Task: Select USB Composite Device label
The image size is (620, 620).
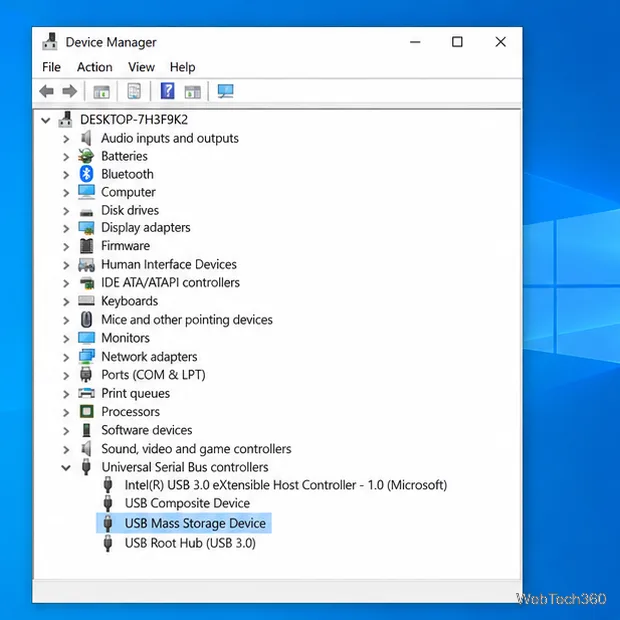Action: click(x=187, y=503)
